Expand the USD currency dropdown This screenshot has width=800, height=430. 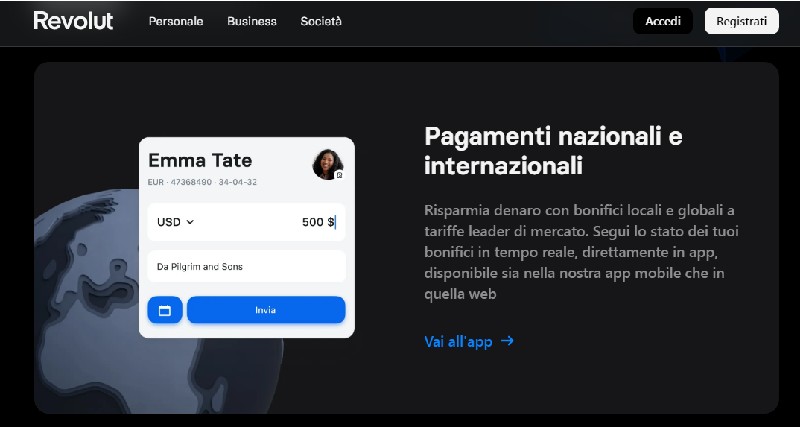176,222
